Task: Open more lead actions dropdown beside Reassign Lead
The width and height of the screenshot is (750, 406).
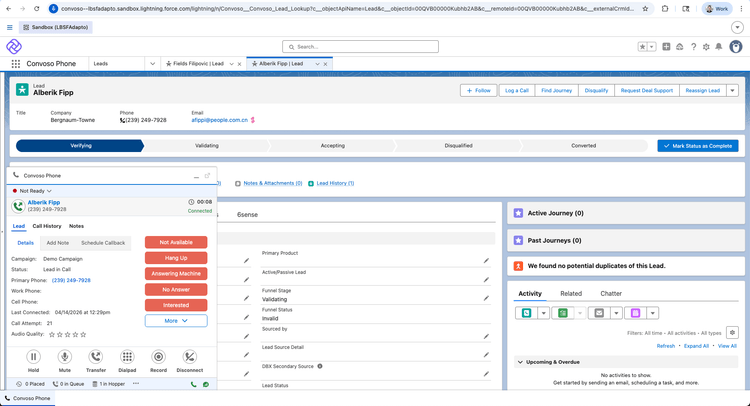Action: (x=732, y=90)
